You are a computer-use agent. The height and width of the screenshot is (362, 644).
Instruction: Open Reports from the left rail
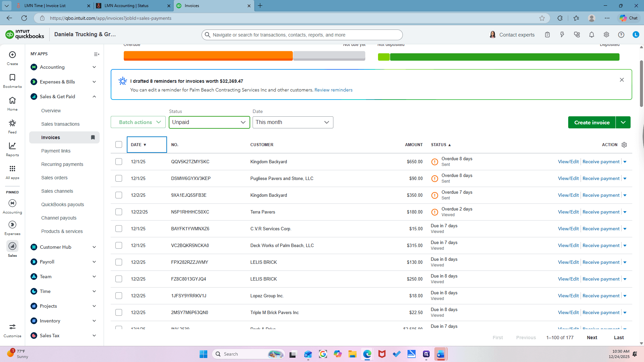click(x=12, y=146)
